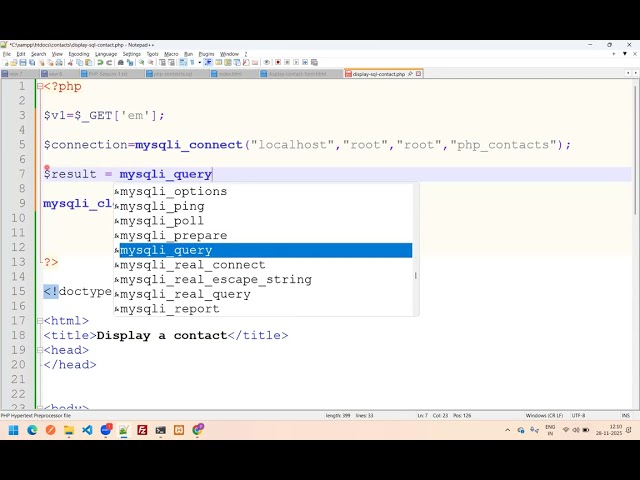This screenshot has height=480, width=640.
Task: Choose mysqli_report from the autocomplete list
Action: coord(263,309)
